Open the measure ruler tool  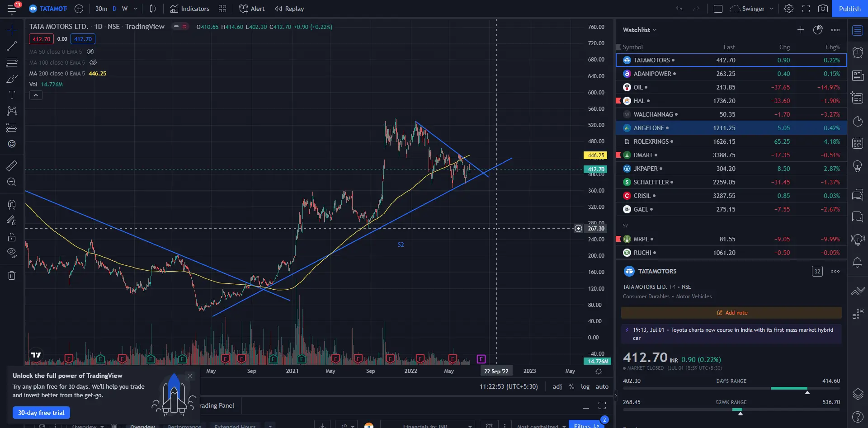[x=12, y=166]
